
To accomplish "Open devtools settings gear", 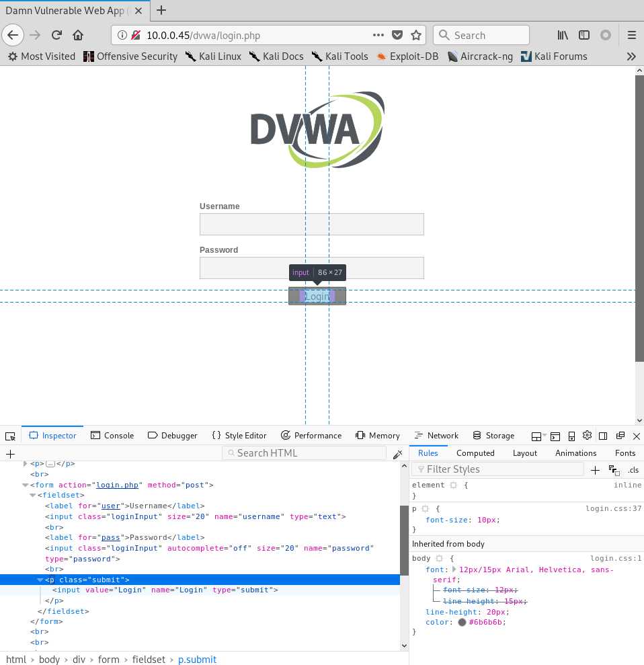I will pos(587,435).
